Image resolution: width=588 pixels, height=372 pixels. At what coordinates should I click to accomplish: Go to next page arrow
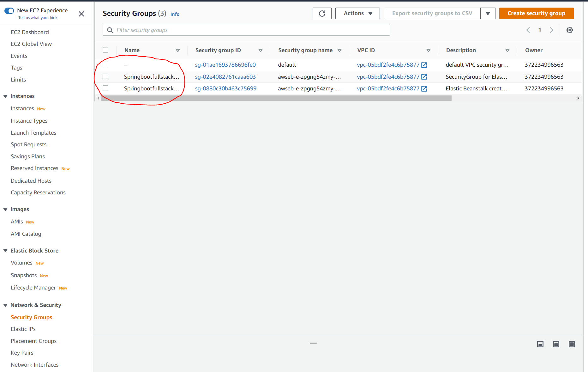tap(551, 30)
